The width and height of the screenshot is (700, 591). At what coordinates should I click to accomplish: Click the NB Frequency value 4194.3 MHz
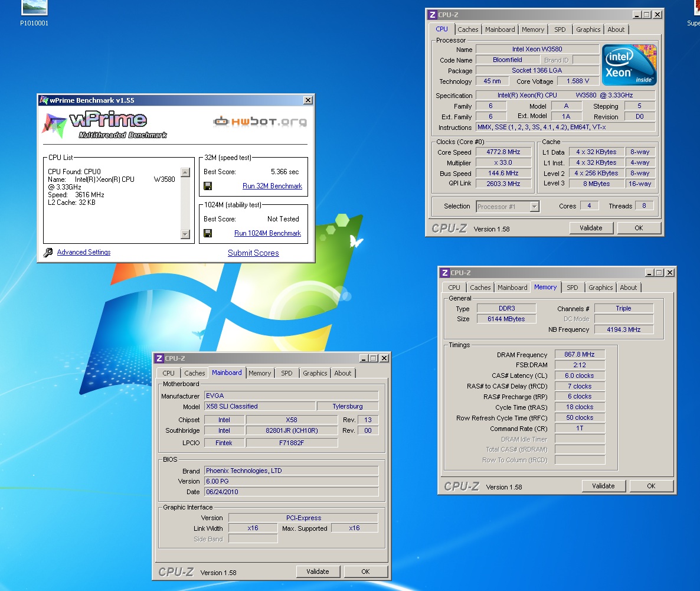coord(624,329)
